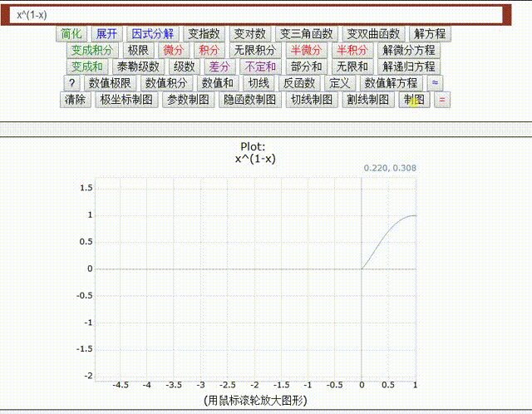Choose the 参数制图 parametric plot button

188,100
